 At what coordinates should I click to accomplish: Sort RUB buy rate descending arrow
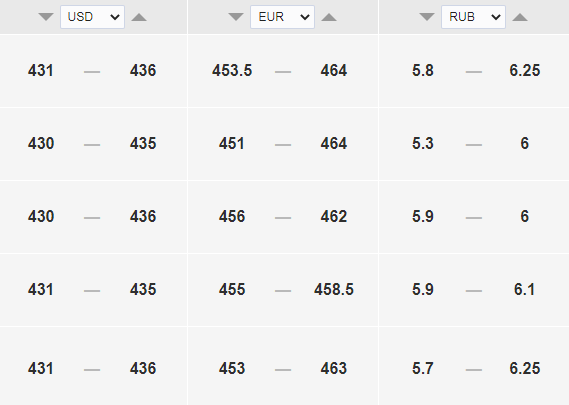click(x=427, y=17)
